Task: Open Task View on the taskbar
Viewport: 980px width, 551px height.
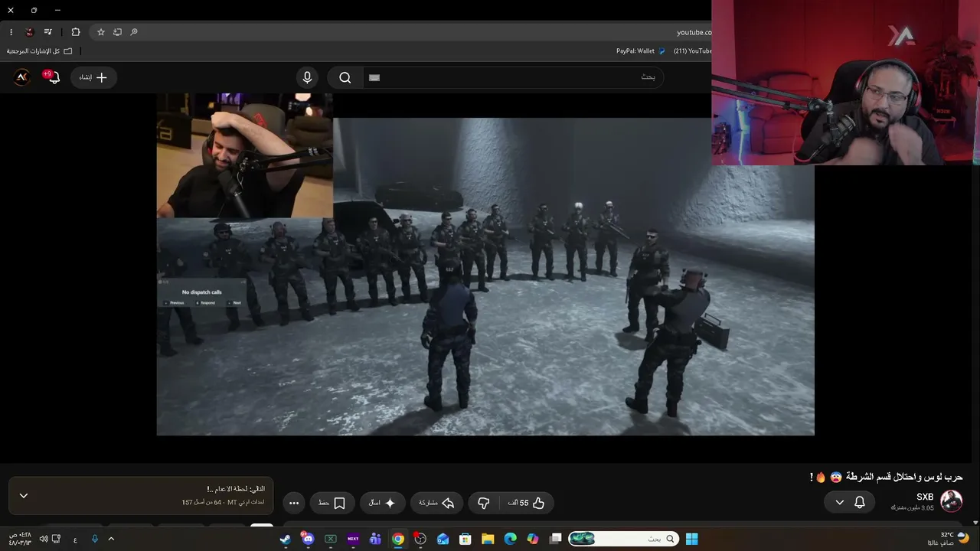Action: 555,539
